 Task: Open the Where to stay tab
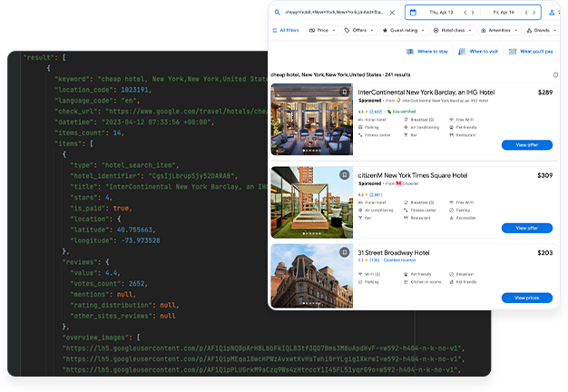pos(427,52)
